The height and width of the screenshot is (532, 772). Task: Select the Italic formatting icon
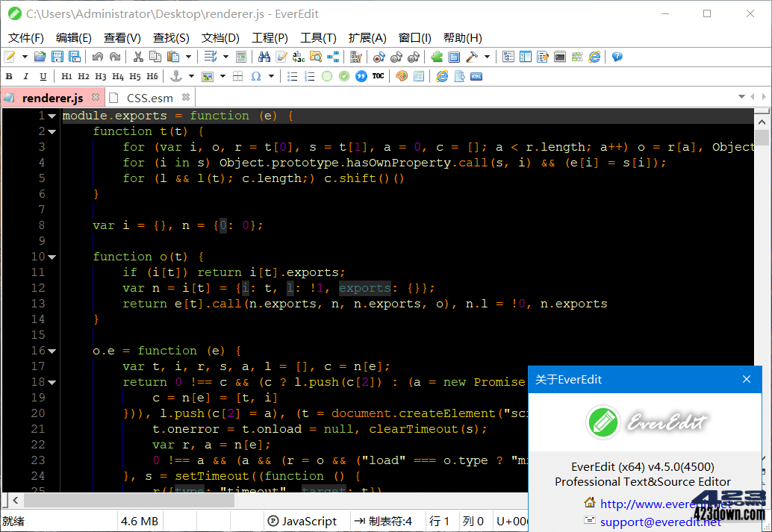point(25,75)
